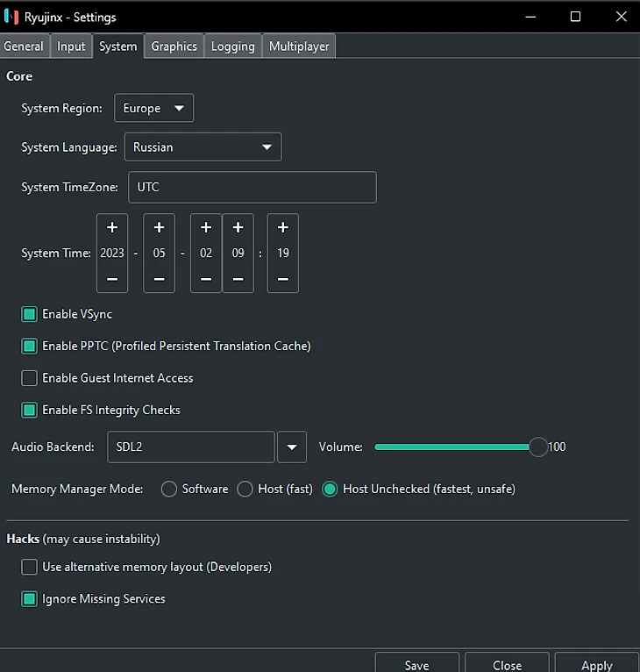The height and width of the screenshot is (672, 640).
Task: Click plus above month 05
Action: tap(159, 227)
